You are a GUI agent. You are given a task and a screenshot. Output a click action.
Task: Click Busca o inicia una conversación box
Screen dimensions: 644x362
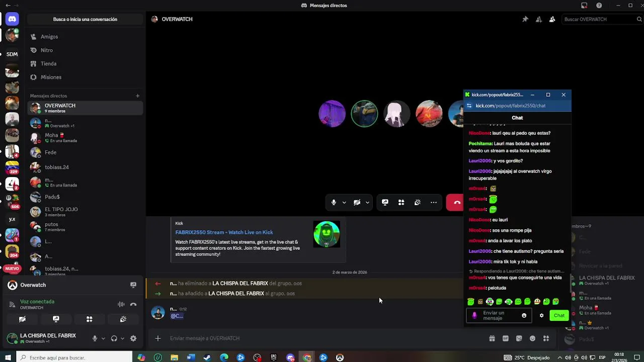tap(85, 19)
